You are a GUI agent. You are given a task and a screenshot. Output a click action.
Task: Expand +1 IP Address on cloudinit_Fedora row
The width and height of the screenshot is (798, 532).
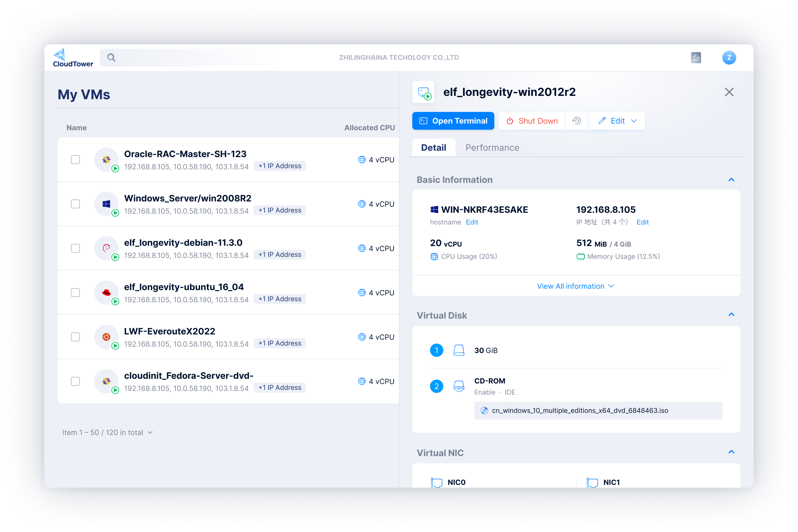coord(280,387)
